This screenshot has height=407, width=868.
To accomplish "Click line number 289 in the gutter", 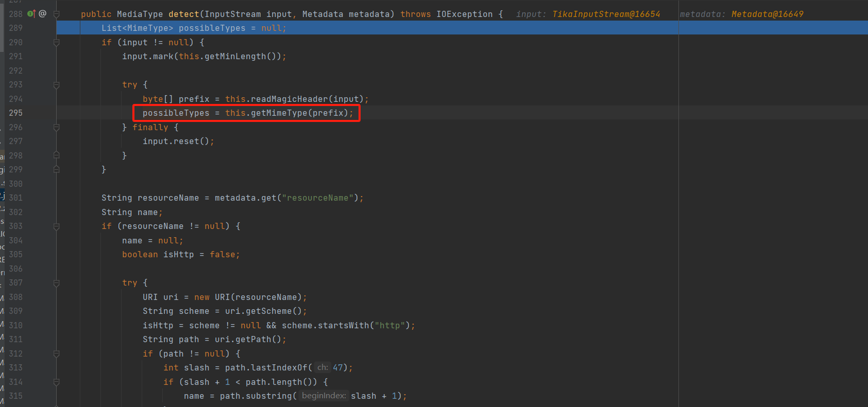I will [15, 28].
